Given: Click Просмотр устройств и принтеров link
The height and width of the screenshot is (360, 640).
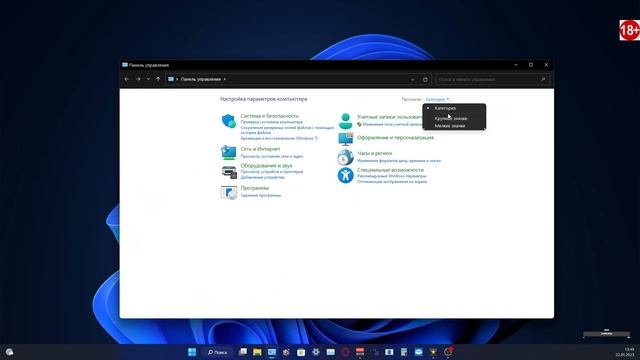Looking at the screenshot, I should 272,172.
